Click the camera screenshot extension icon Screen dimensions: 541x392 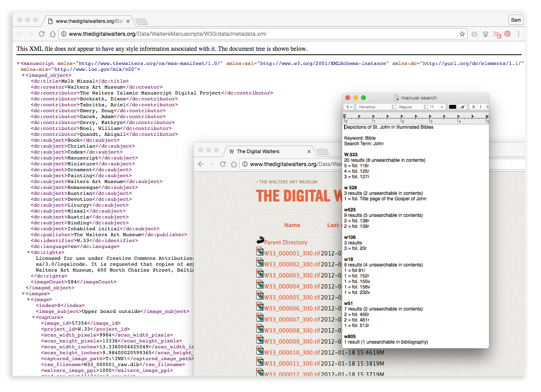pos(474,34)
